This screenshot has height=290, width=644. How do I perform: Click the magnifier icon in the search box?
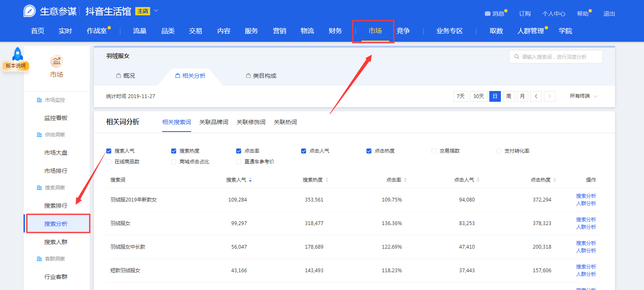(516, 57)
